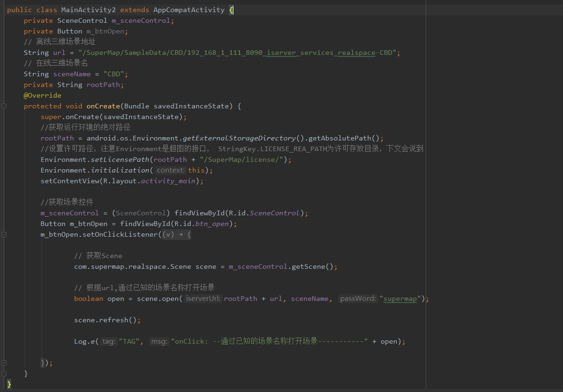Click the class name MainActivity2
Screen dimensions: 563x392
click(x=88, y=10)
